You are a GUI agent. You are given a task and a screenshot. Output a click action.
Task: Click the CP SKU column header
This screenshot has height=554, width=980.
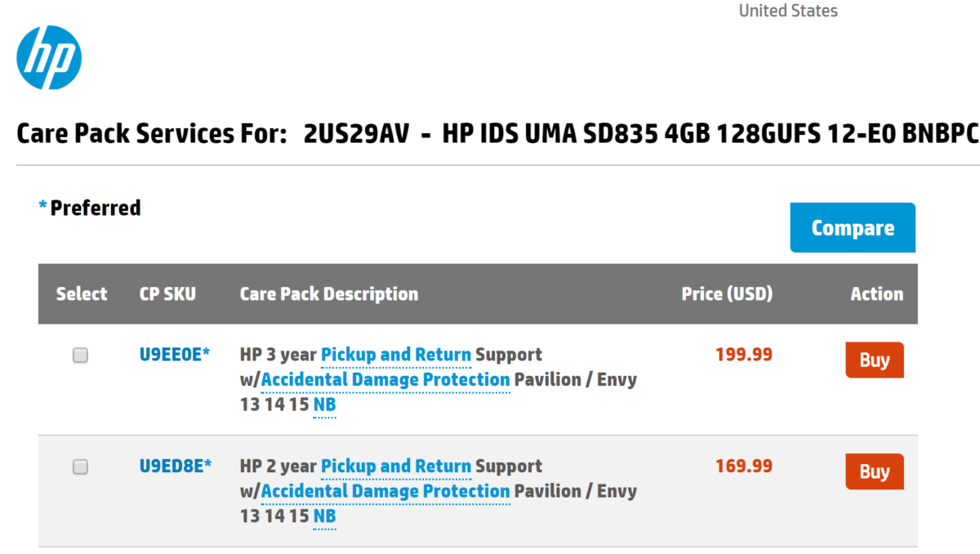167,294
